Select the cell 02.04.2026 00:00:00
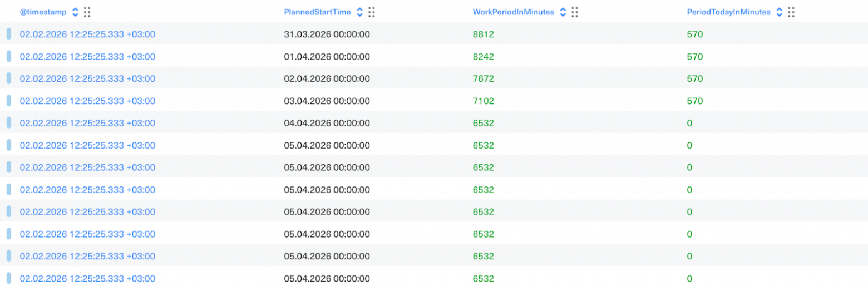 coord(327,79)
